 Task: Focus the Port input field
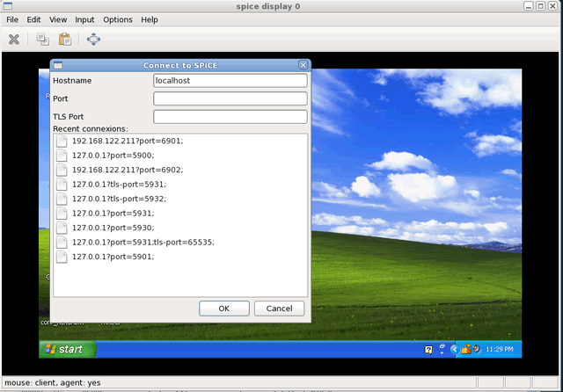(x=230, y=98)
